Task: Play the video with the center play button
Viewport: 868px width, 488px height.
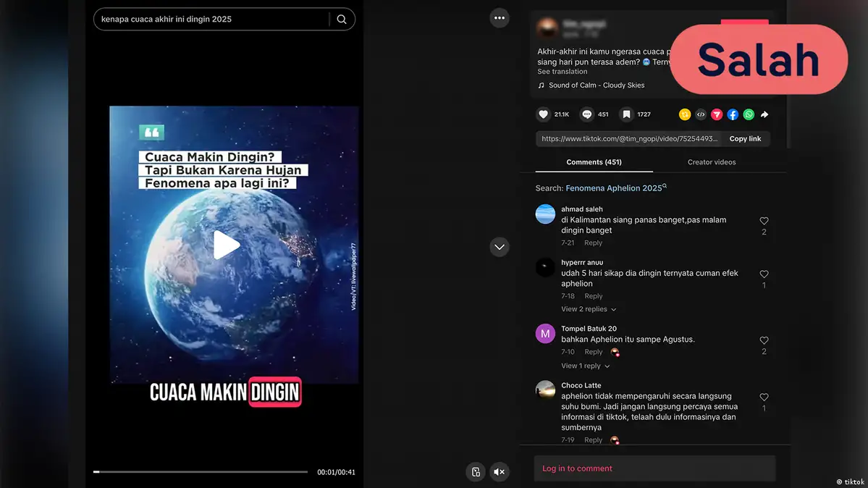Action: [226, 245]
